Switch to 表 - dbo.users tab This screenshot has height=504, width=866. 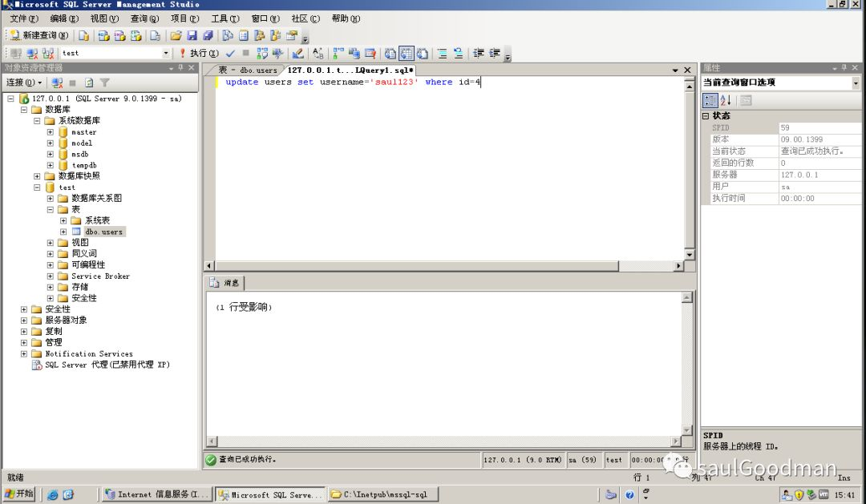click(x=248, y=70)
